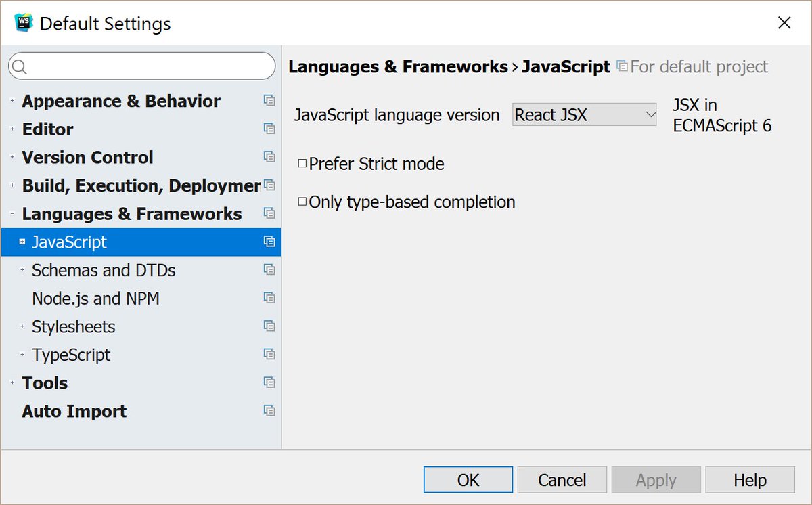Enable Prefer Strict mode checkbox
Screen dimensions: 812x505
(x=302, y=163)
